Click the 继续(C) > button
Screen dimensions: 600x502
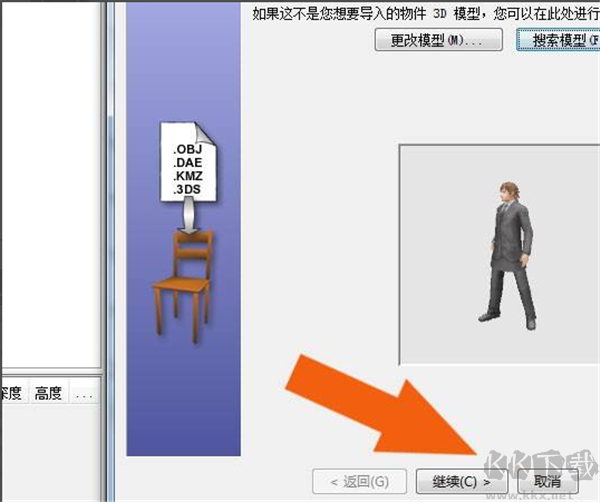coord(459,480)
